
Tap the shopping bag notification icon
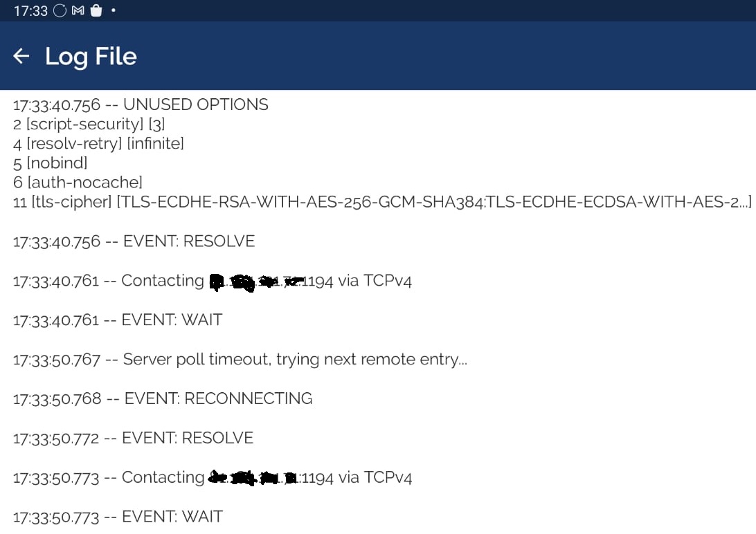pyautogui.click(x=96, y=10)
